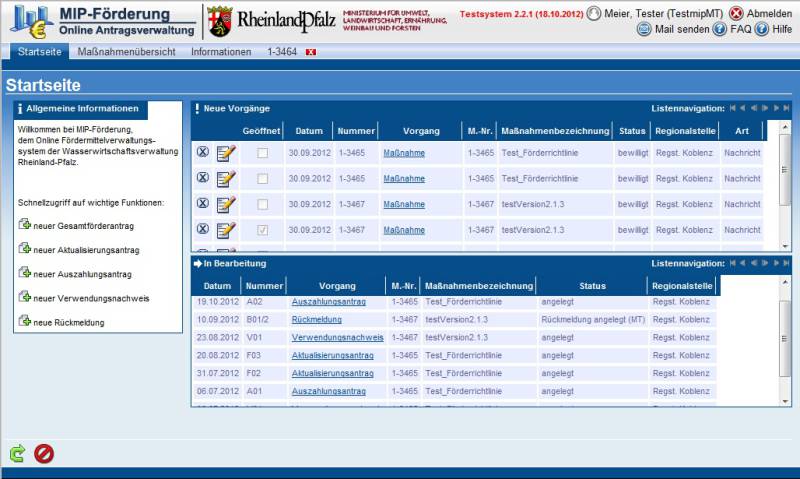Click neuer Aktualisierungsantrag text link

[86, 250]
